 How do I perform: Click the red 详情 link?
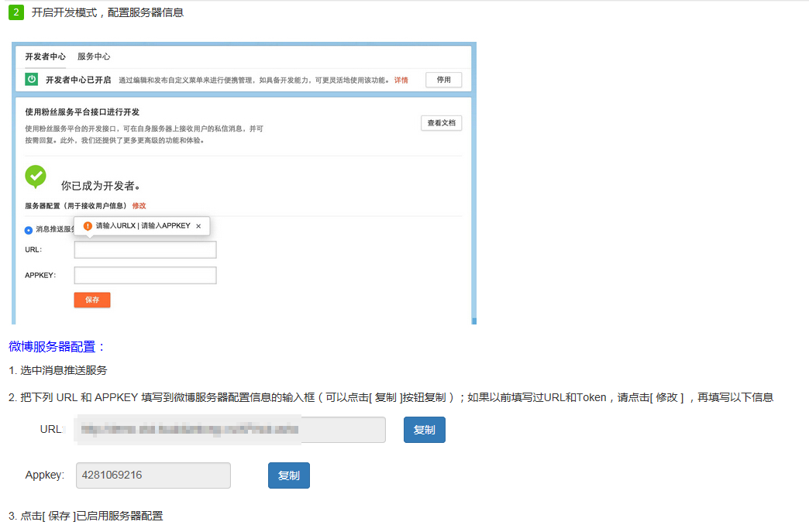[401, 80]
